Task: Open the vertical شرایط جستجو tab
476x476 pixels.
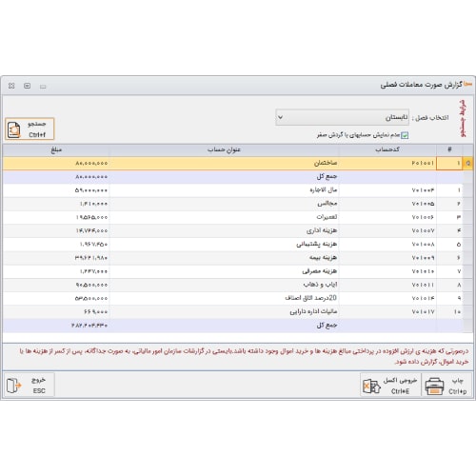Action: click(x=464, y=118)
